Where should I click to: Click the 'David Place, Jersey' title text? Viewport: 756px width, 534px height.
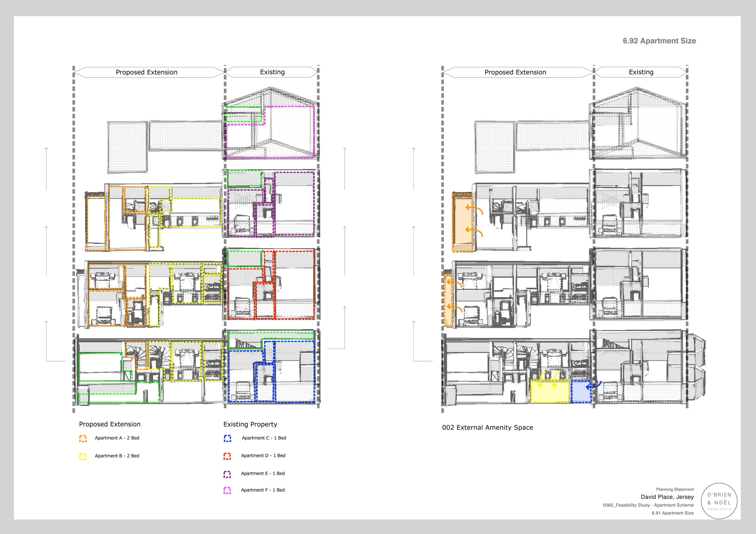tap(667, 497)
